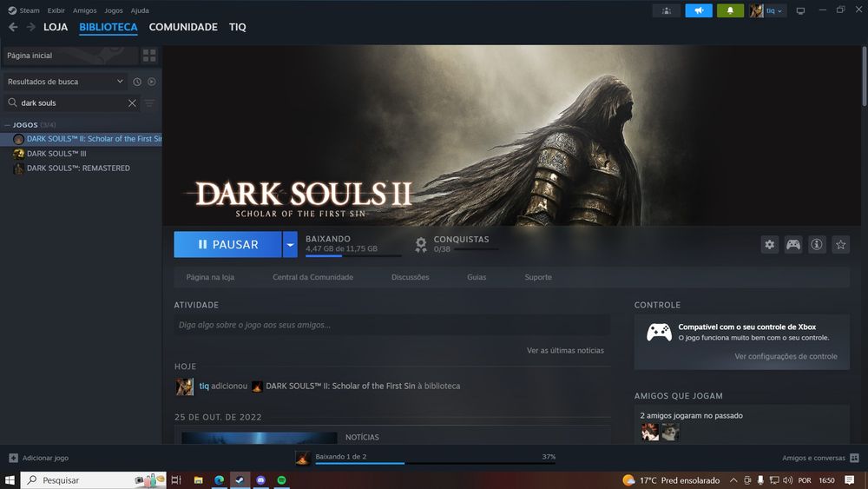
Task: Open Task View on taskbar
Action: (176, 480)
